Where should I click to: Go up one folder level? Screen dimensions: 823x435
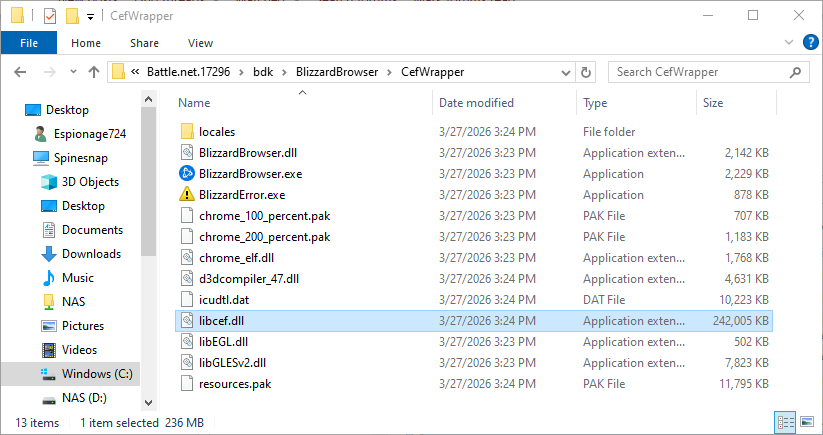(94, 72)
